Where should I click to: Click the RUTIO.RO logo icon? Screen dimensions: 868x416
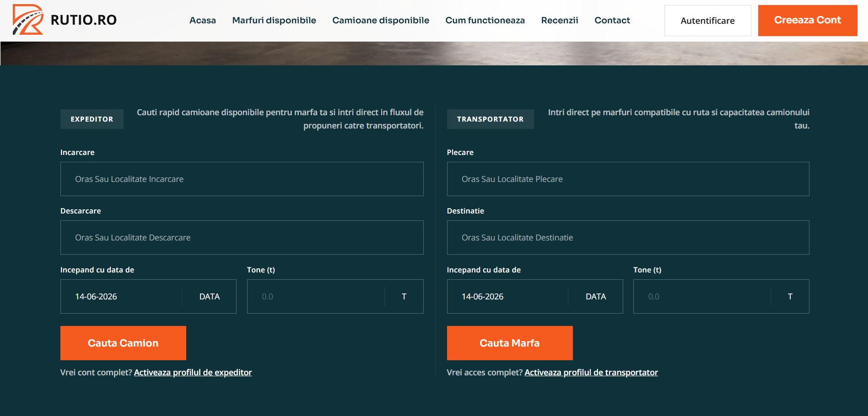(x=28, y=20)
